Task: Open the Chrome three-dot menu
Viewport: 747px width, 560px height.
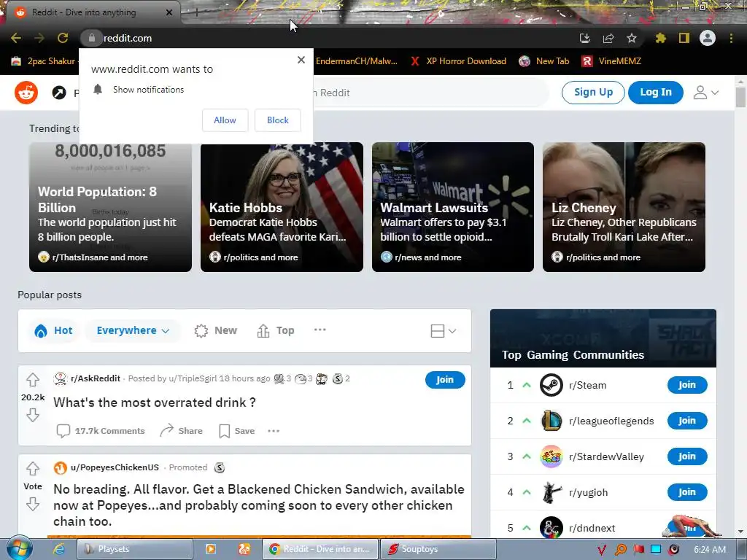Action: (x=731, y=38)
